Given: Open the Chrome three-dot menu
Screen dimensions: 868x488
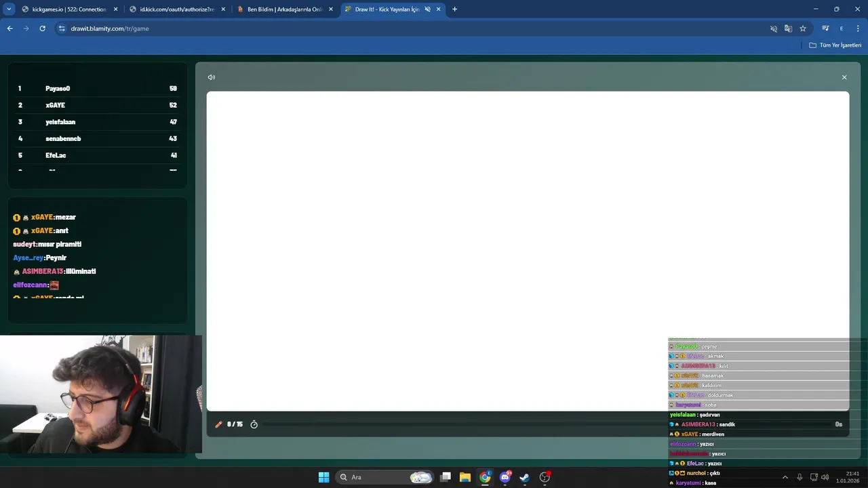Looking at the screenshot, I should click(858, 28).
